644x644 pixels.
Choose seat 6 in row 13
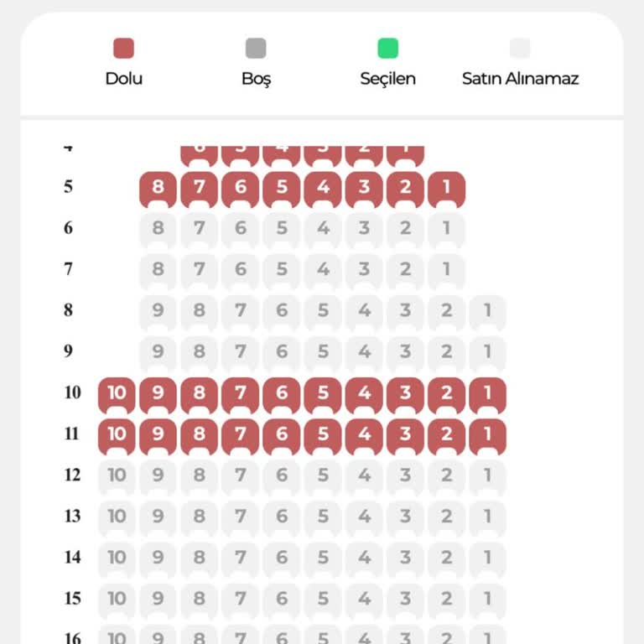[x=282, y=517]
